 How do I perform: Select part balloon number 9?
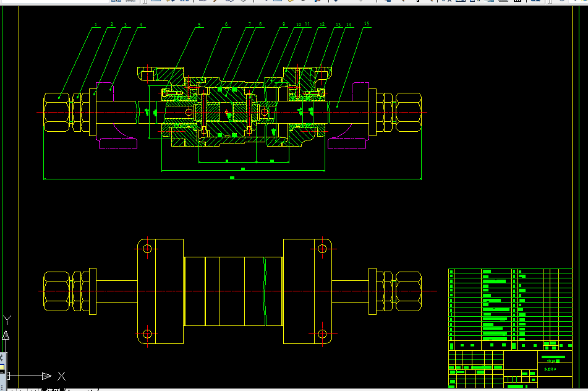(284, 24)
